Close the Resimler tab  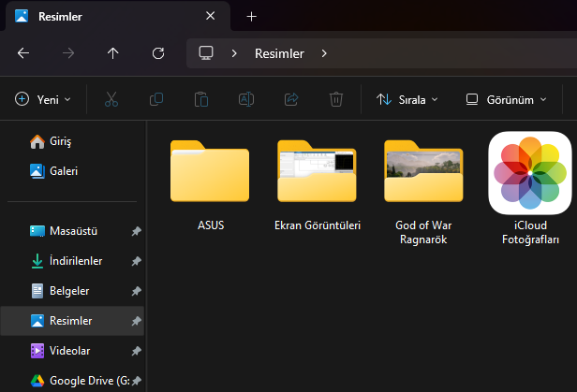(210, 16)
